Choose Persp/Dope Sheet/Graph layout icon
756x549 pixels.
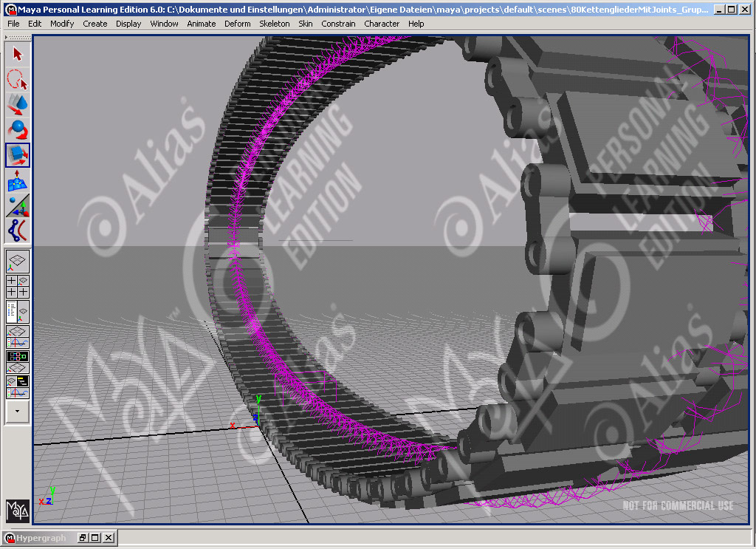pyautogui.click(x=18, y=387)
